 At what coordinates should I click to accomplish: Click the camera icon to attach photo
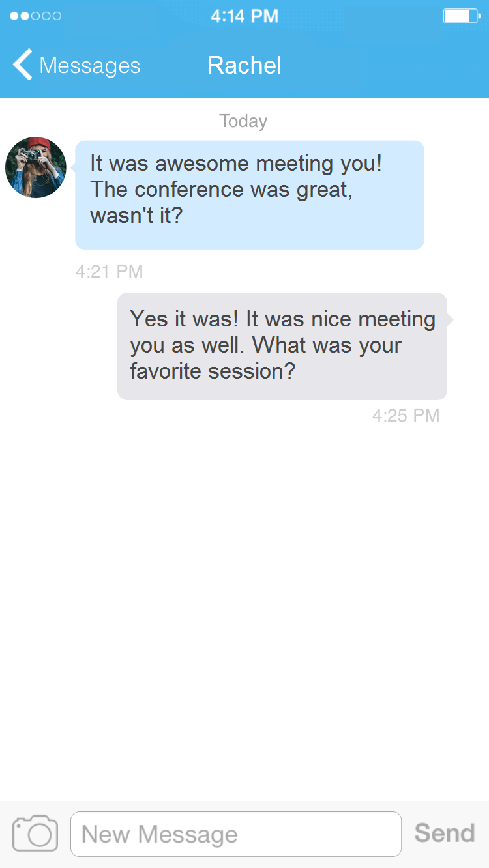point(35,833)
